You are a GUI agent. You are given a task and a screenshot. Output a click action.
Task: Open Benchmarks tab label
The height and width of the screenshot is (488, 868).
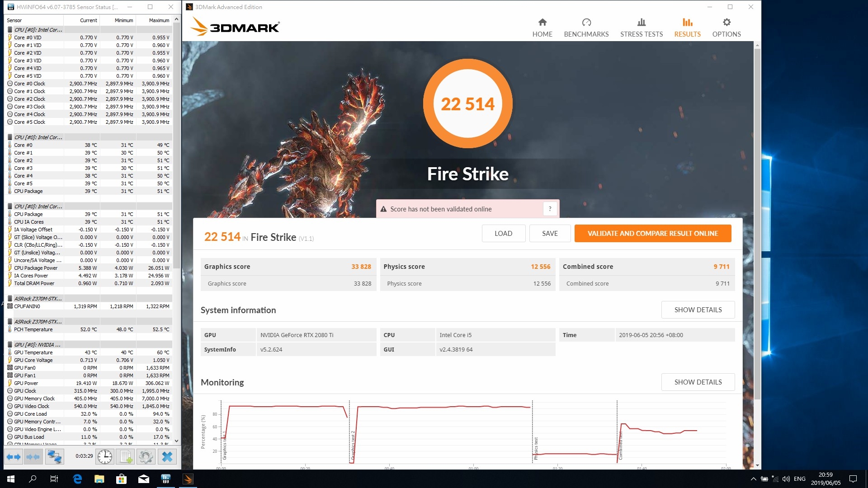586,34
